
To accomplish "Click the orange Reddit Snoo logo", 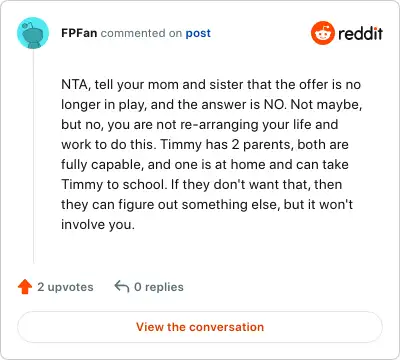I will tap(322, 33).
